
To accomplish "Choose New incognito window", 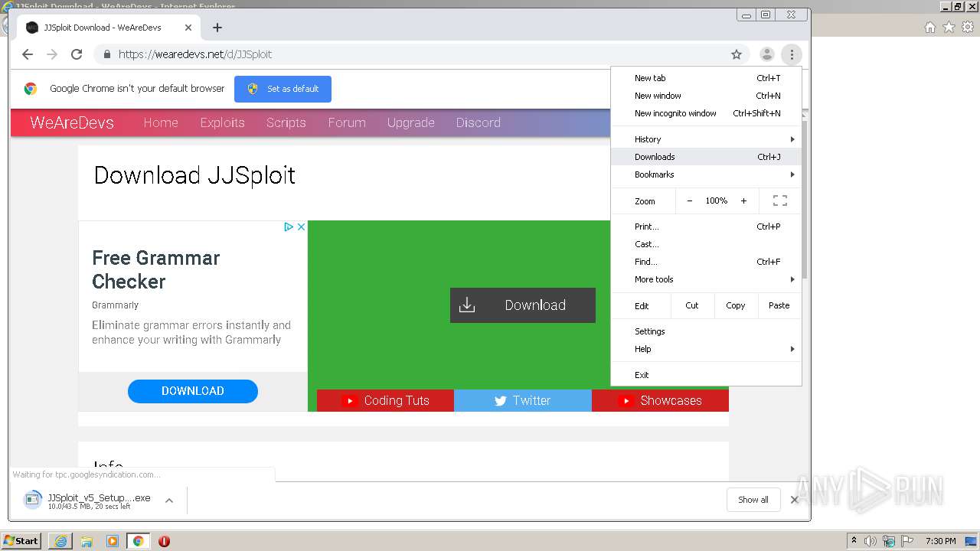I will (x=706, y=113).
